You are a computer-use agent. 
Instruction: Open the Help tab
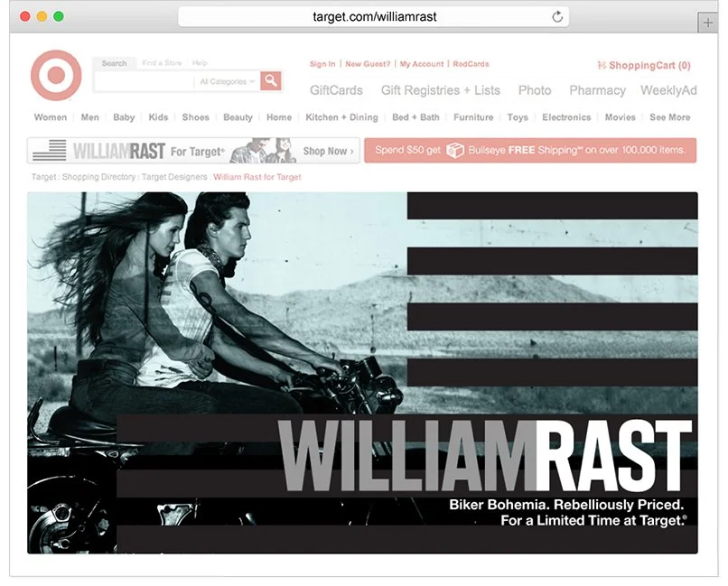(200, 62)
